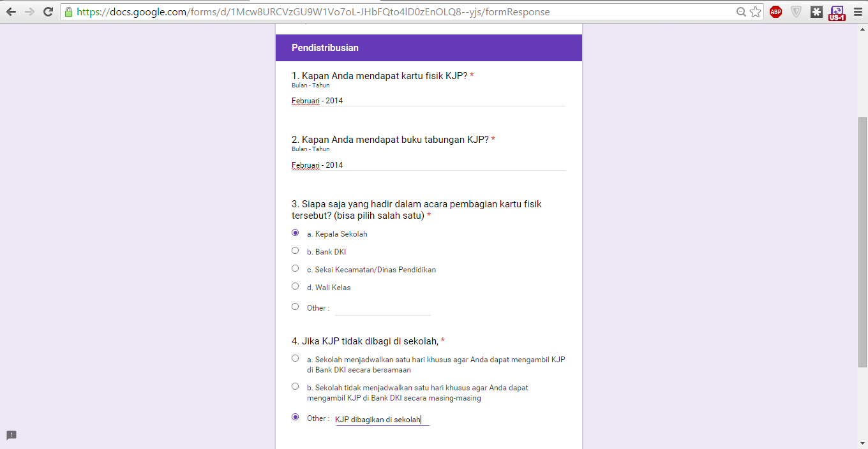
Task: Click question text '2. Kapan Anda mendapat buku tabungan KJP?'
Action: (390, 140)
